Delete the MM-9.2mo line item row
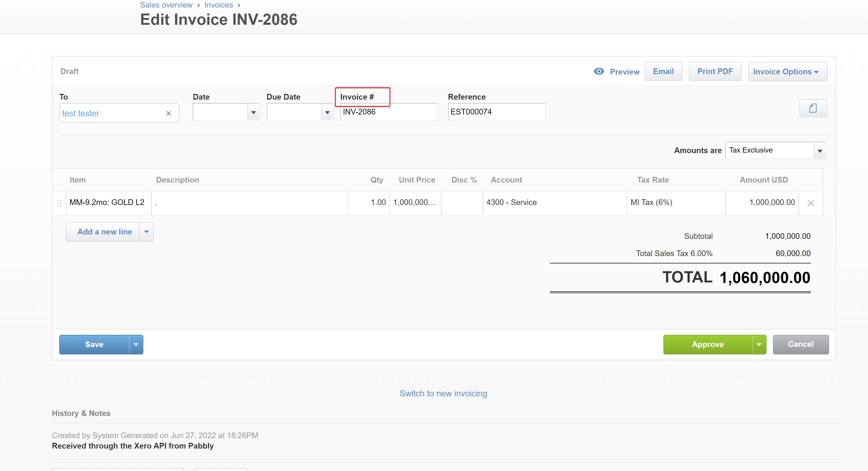This screenshot has width=868, height=471. (811, 203)
